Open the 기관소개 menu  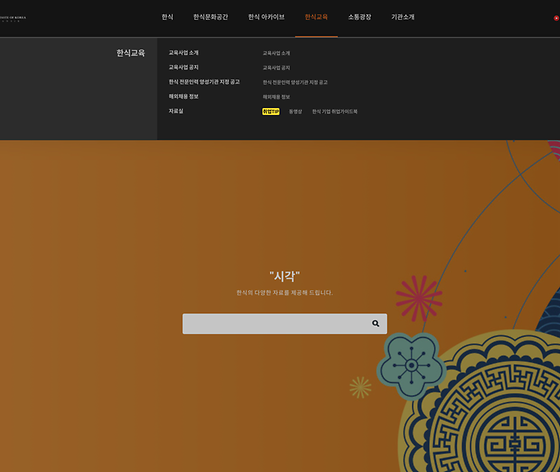click(403, 17)
